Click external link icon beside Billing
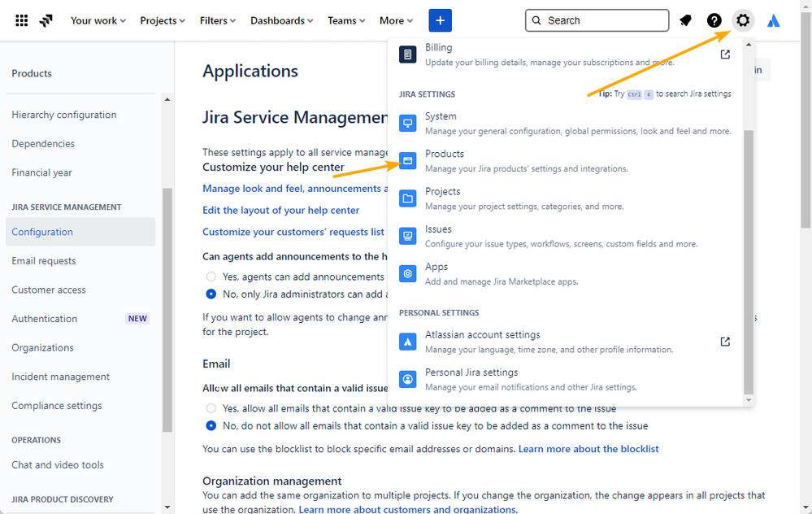The image size is (812, 514). click(x=725, y=54)
